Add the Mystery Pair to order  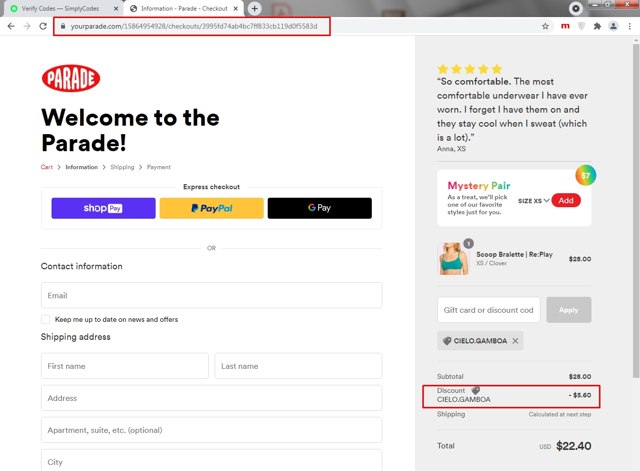click(566, 200)
